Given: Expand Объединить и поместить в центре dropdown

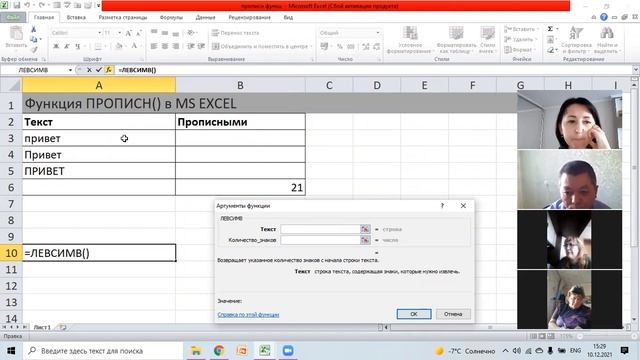Looking at the screenshot, I should tap(311, 46).
